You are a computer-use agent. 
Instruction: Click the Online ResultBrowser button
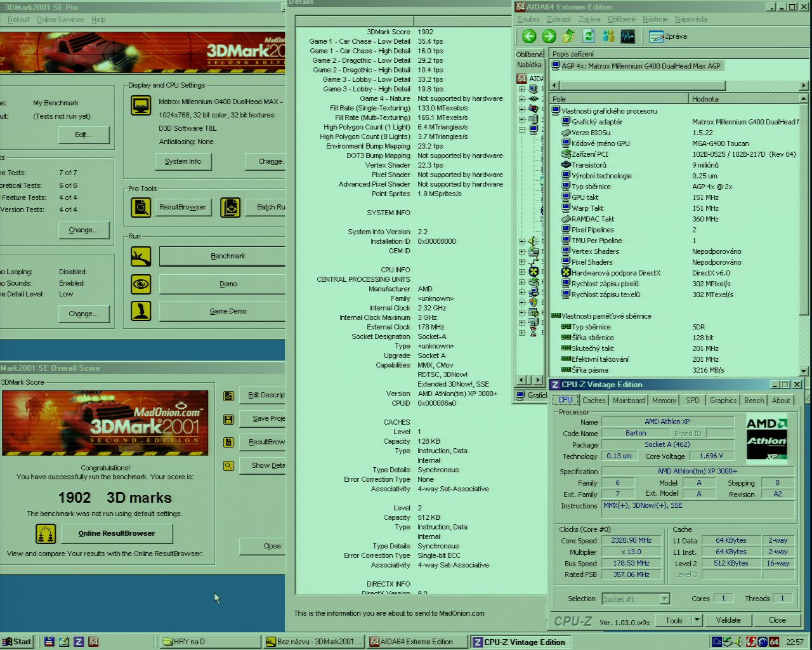(x=117, y=533)
